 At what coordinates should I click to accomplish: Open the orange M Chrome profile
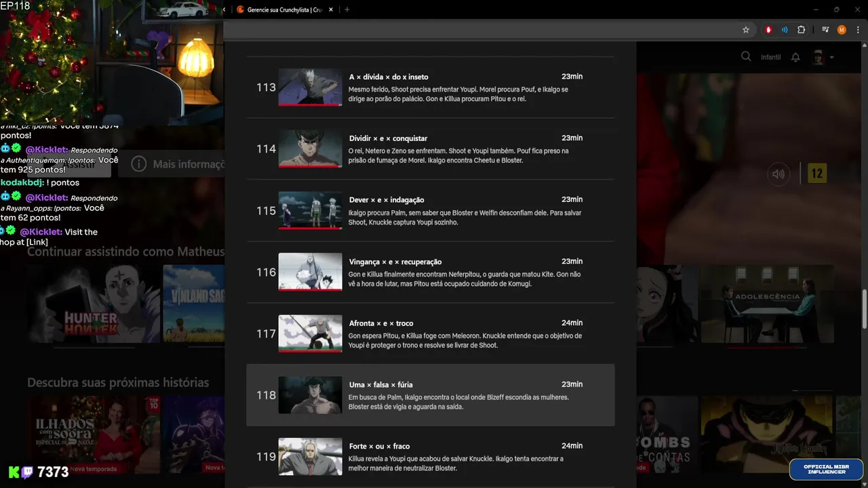(x=842, y=30)
